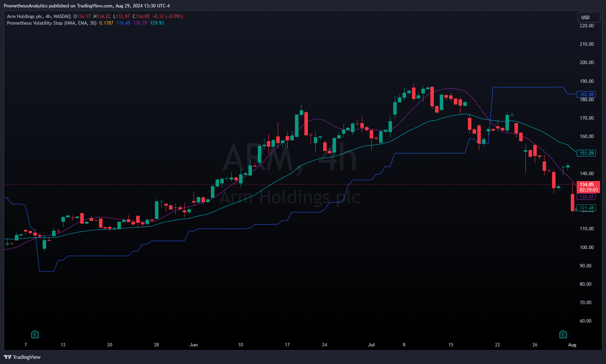This screenshot has height=364, width=606.
Task: Click the cyan 151.09 price label
Action: 586,153
